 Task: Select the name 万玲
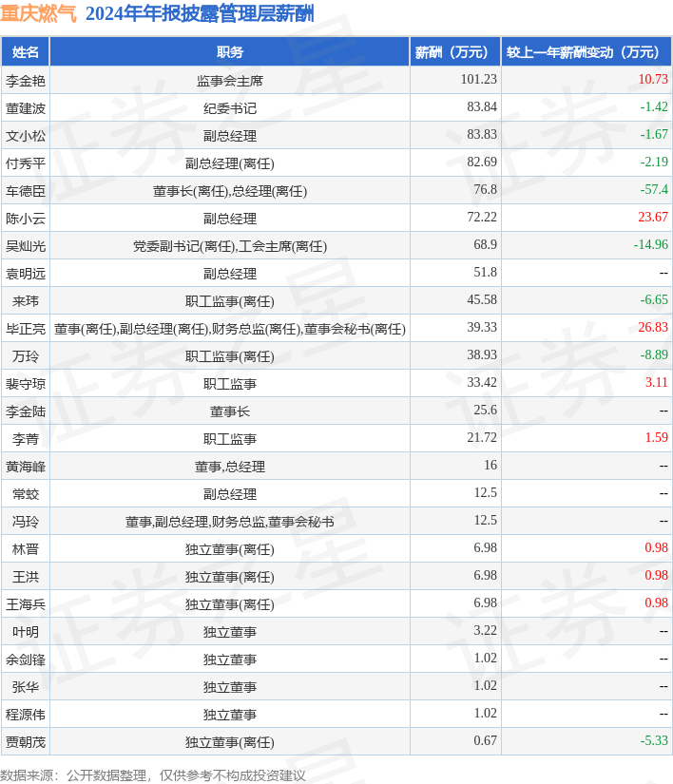click(26, 355)
